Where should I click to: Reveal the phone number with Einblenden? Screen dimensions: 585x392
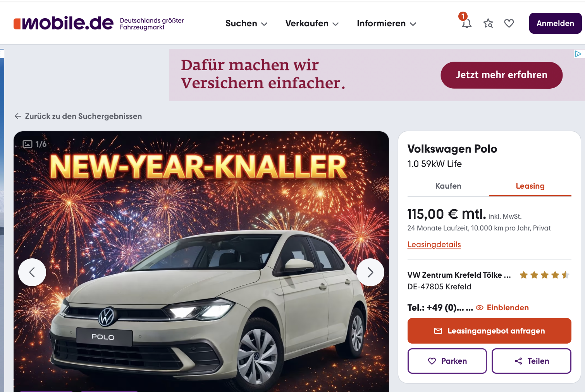pos(502,308)
